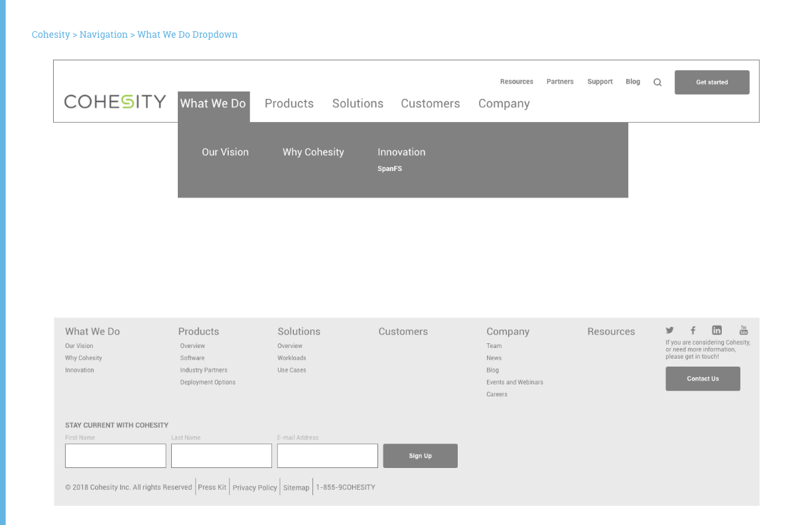
Task: Click the Sign Up button
Action: click(420, 455)
